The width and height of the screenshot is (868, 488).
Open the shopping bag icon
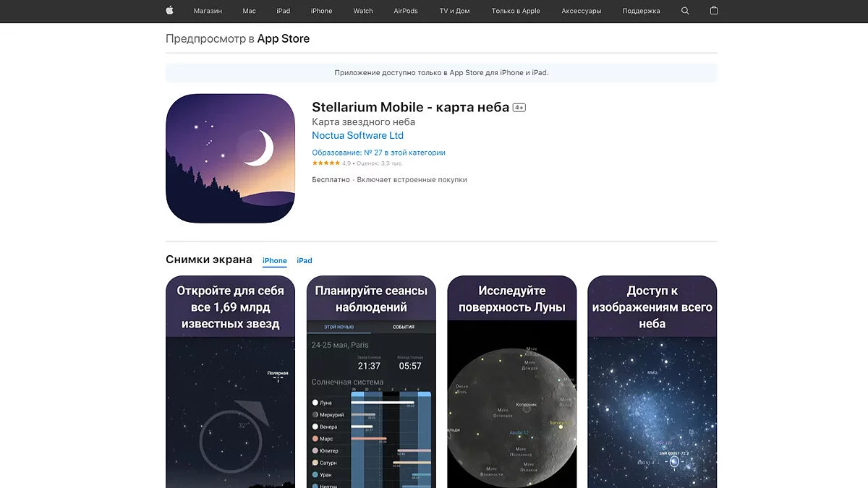pyautogui.click(x=714, y=11)
